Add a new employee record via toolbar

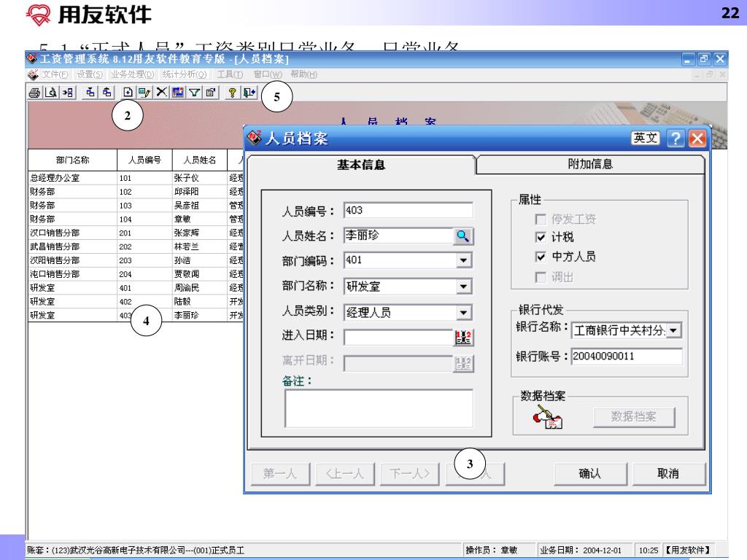click(x=128, y=93)
